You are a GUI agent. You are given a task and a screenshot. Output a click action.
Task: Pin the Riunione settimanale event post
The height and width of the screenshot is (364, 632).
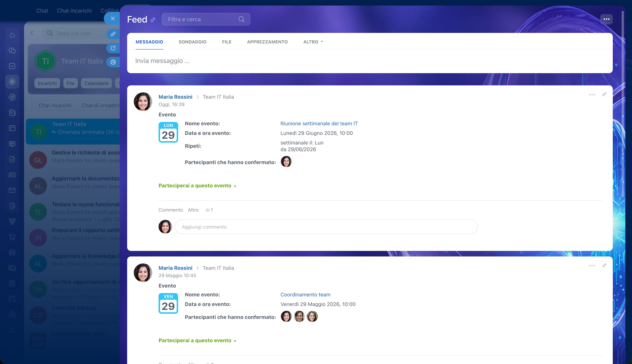pyautogui.click(x=604, y=94)
